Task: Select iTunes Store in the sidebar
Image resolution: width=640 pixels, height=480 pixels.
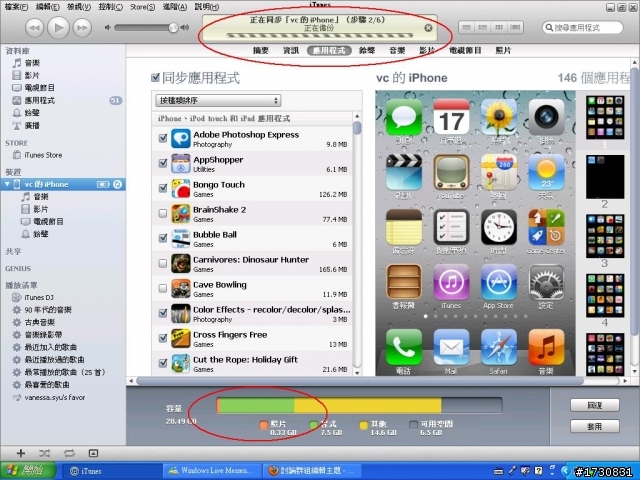Action: (43, 155)
